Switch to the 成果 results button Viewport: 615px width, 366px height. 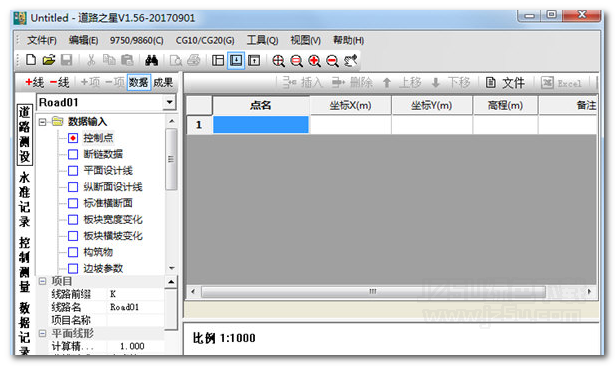click(163, 82)
